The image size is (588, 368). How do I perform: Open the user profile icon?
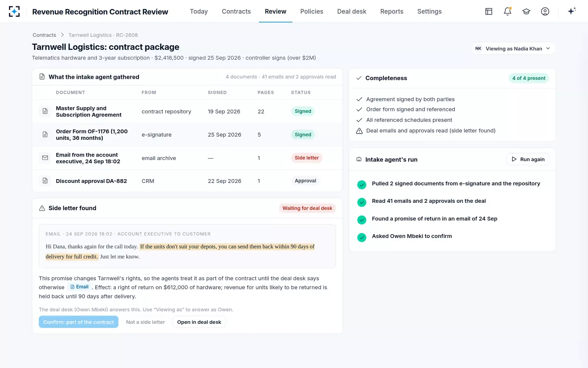coord(545,11)
